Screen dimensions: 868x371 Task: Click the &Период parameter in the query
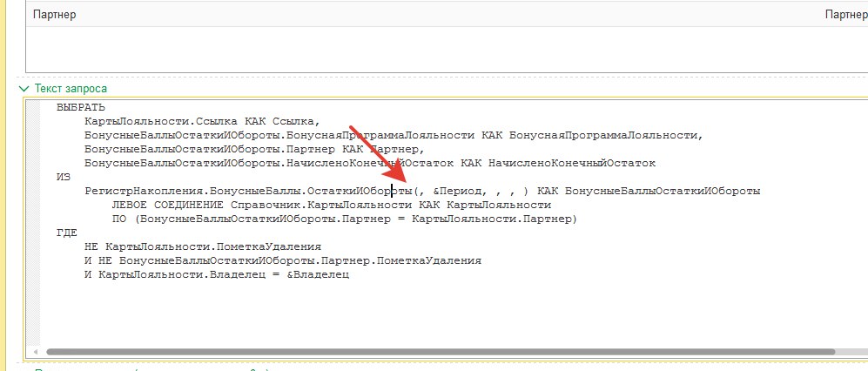[x=459, y=192]
